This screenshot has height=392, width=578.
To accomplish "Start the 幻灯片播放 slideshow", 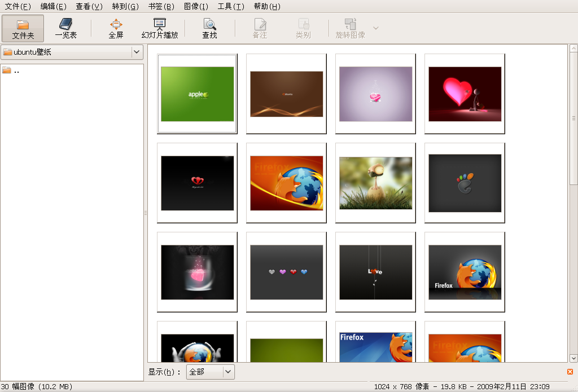I will (160, 28).
